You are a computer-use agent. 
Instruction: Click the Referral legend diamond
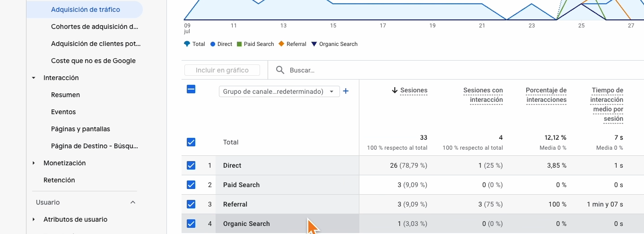tap(282, 44)
